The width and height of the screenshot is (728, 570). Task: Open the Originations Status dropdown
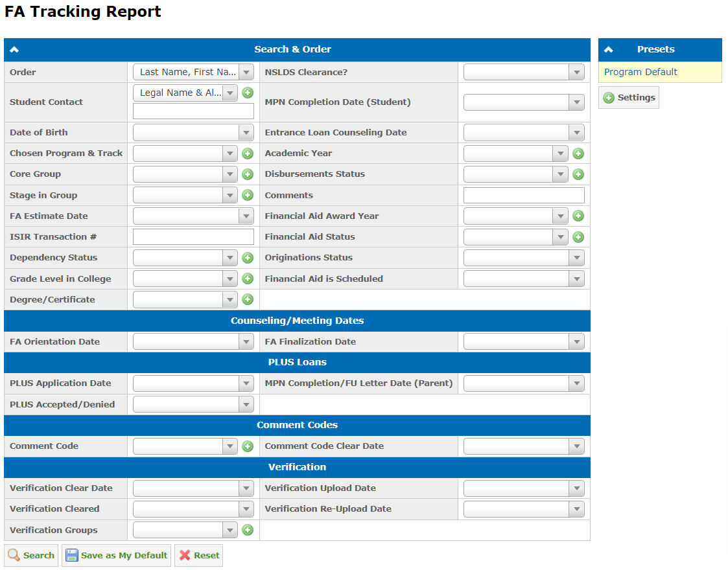[524, 258]
